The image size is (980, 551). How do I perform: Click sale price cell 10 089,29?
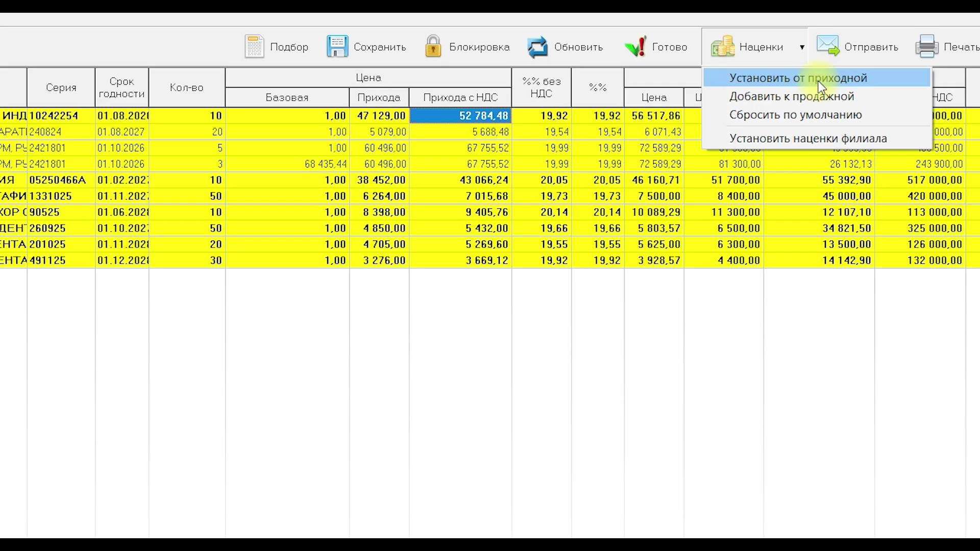click(654, 212)
